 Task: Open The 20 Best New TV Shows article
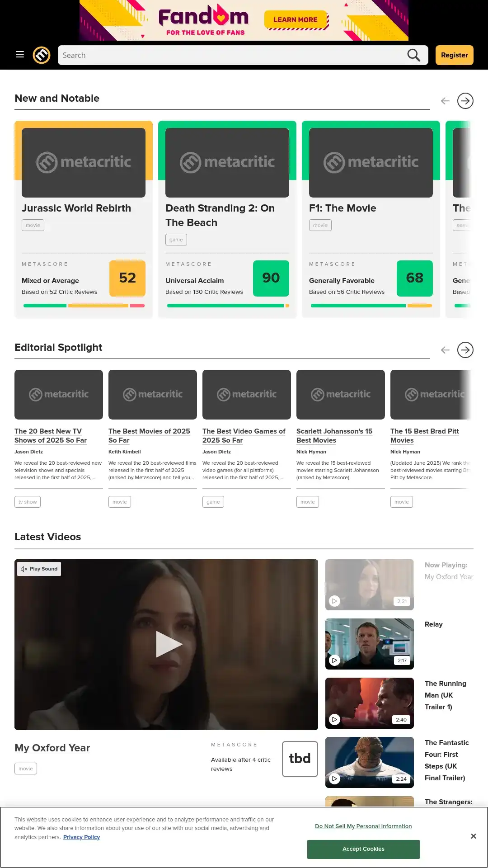(x=51, y=436)
